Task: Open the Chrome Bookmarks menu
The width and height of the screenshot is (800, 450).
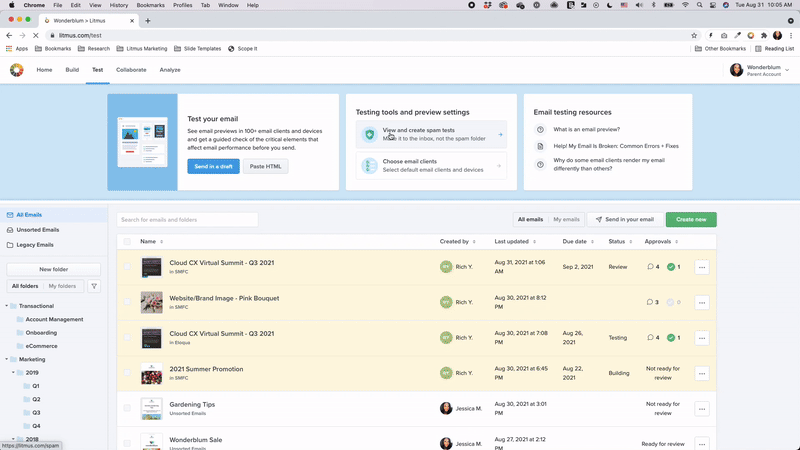Action: coord(151,5)
